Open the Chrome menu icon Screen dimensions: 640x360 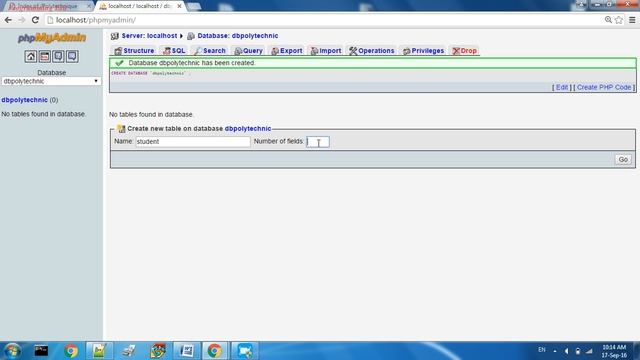pyautogui.click(x=632, y=20)
